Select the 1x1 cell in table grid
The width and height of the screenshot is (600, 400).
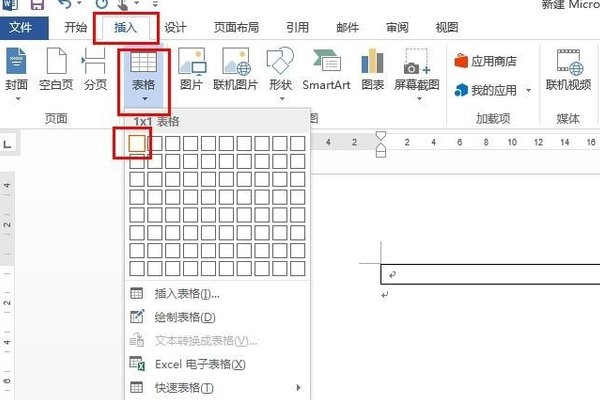pos(137,144)
